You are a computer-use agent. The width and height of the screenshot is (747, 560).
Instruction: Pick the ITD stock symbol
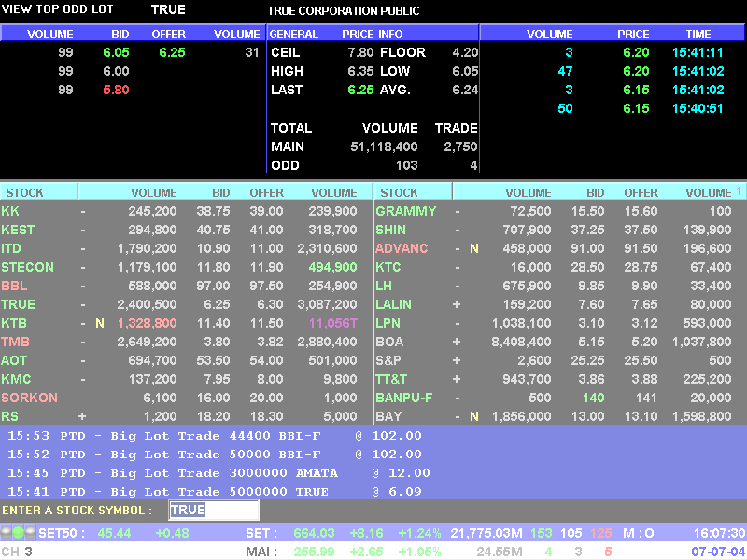pyautogui.click(x=11, y=248)
